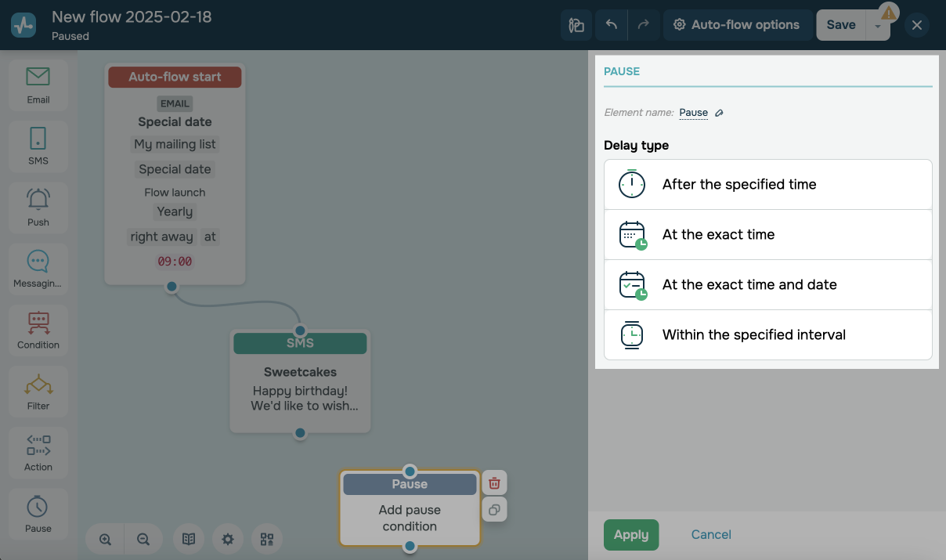Select the Pause block header on canvas
Viewport: 946px width, 560px height.
tap(410, 484)
